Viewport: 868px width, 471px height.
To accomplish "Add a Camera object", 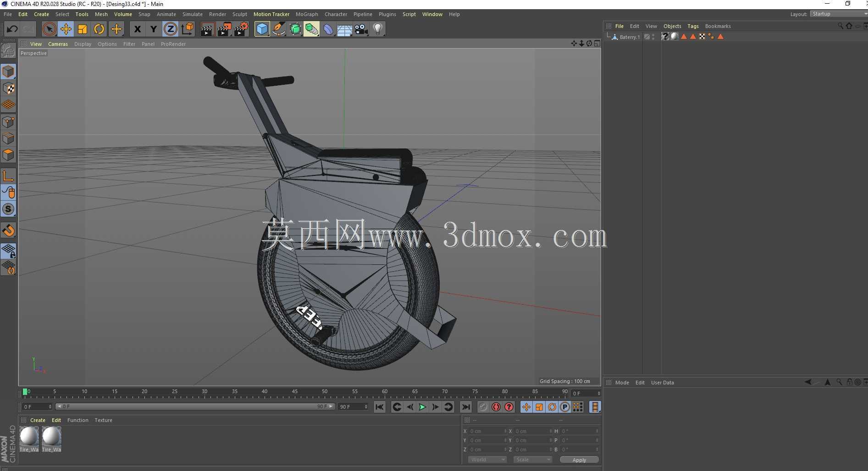I will [361, 29].
